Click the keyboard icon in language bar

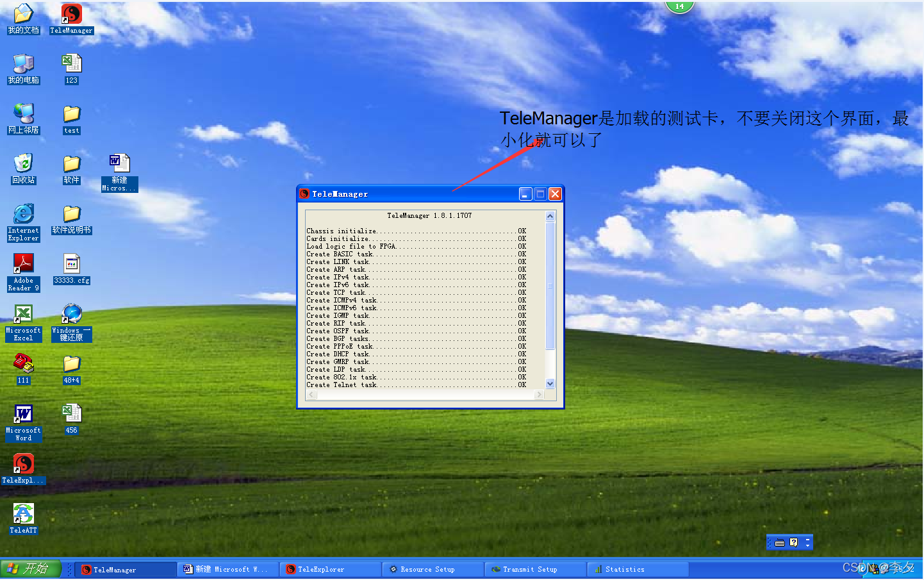[x=780, y=543]
